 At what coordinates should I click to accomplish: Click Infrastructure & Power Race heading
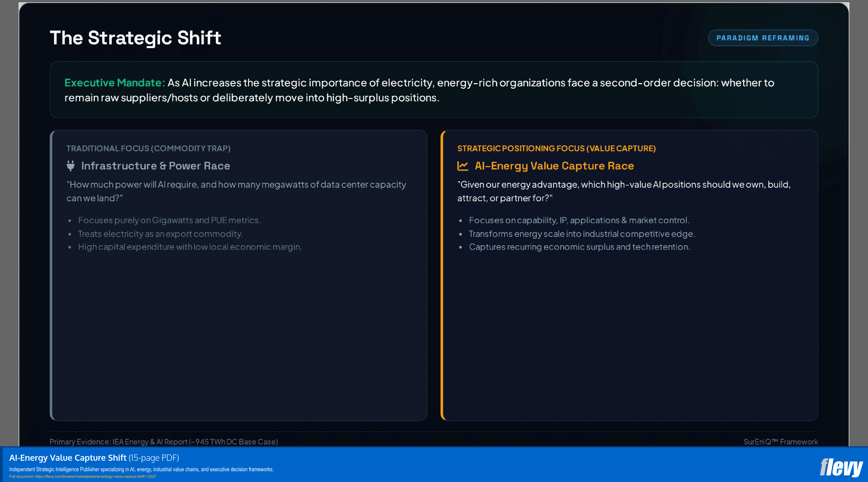pyautogui.click(x=156, y=166)
